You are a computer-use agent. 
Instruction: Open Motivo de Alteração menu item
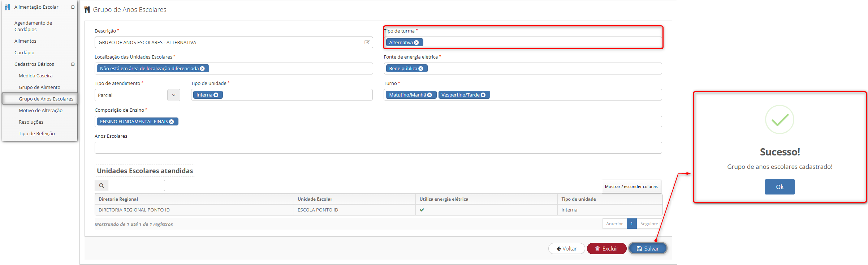coord(40,110)
